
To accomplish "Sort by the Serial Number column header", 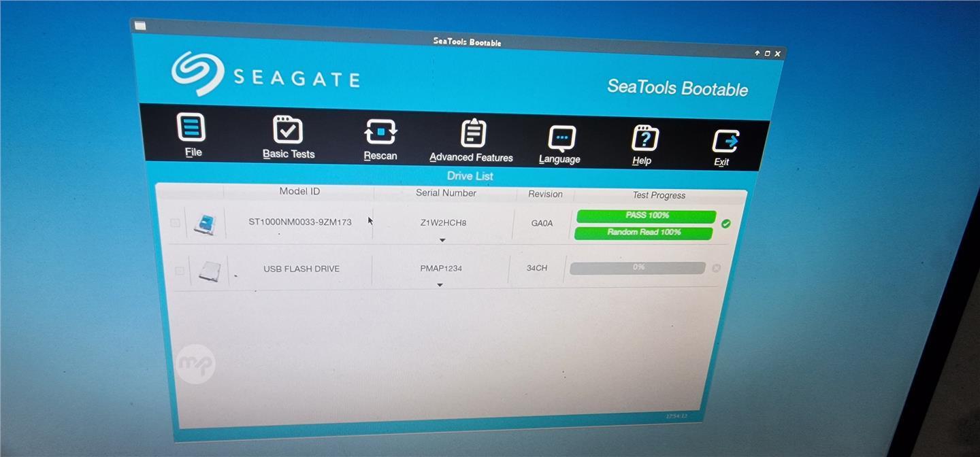I will pos(446,192).
